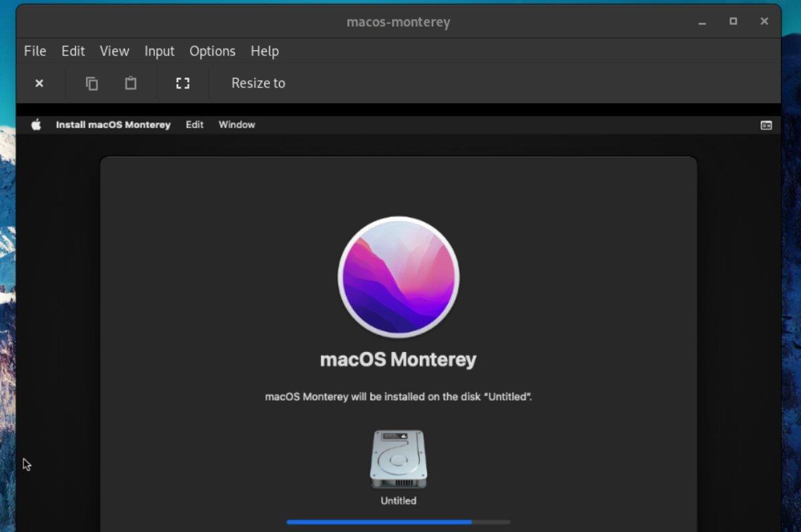Open the Edit menu of the installer

pos(194,124)
